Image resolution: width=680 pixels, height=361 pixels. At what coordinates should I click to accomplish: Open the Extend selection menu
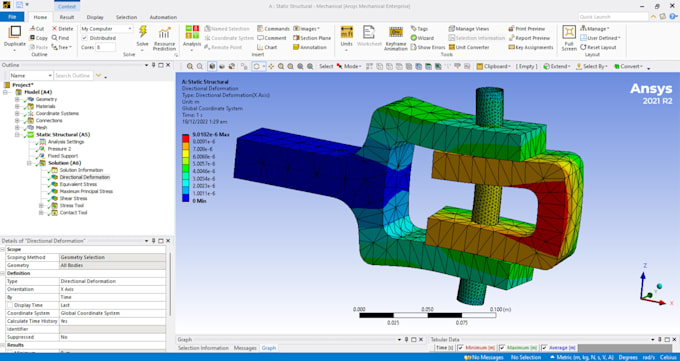point(557,66)
